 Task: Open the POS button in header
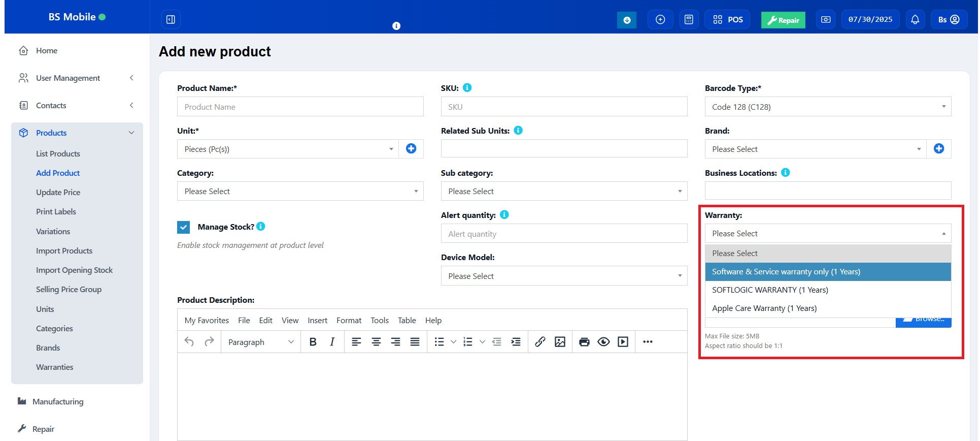tap(727, 20)
